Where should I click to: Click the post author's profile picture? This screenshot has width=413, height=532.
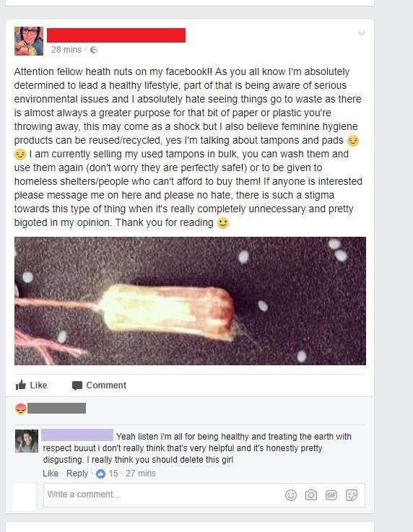tap(29, 41)
